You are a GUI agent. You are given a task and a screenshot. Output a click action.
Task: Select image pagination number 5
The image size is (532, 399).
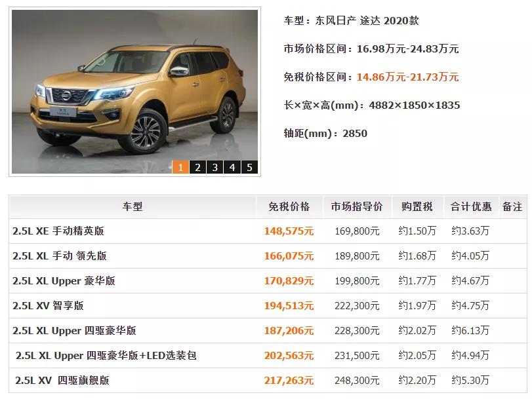tap(251, 167)
